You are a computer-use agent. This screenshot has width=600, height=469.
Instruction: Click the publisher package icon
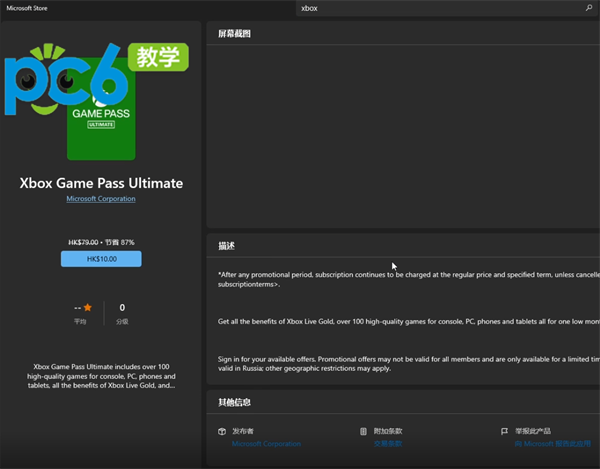(222, 431)
